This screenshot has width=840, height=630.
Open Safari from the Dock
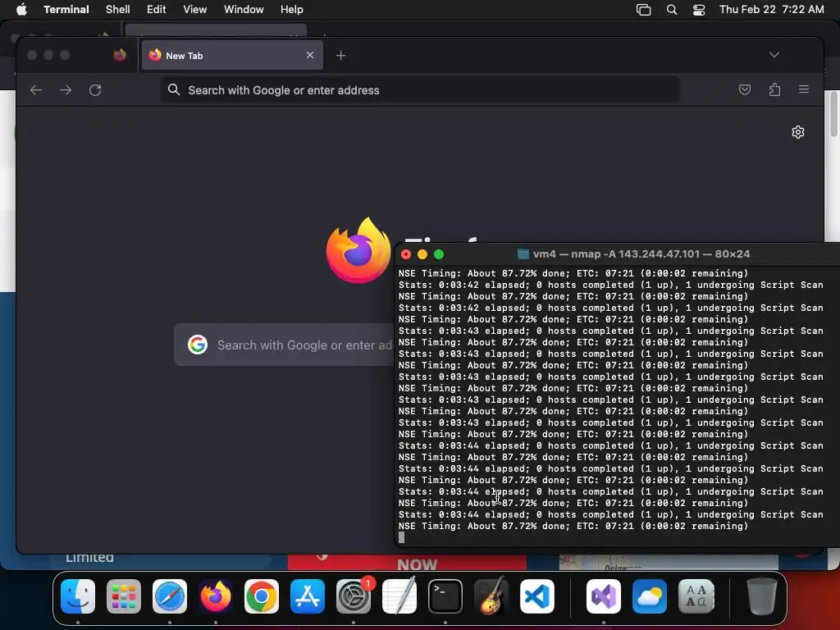coord(170,596)
